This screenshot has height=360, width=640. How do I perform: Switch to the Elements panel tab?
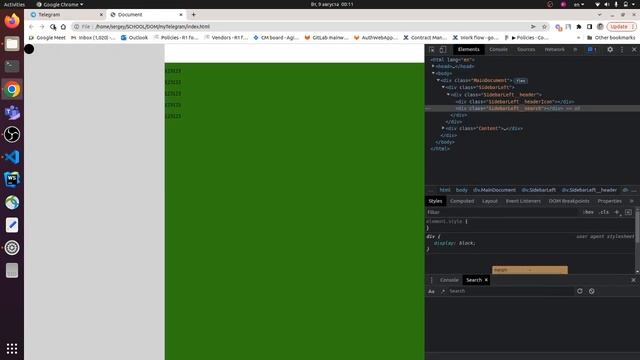[469, 49]
